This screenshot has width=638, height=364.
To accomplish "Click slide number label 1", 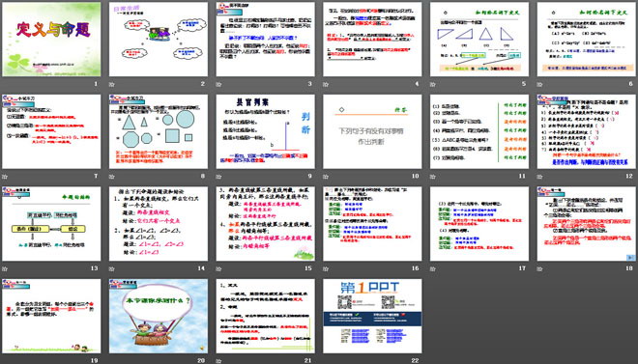I will [x=96, y=84].
